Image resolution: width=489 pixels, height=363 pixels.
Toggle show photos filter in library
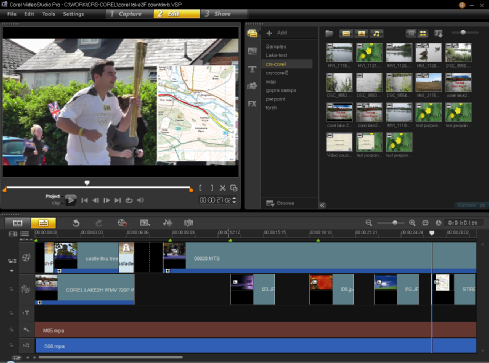(361, 33)
